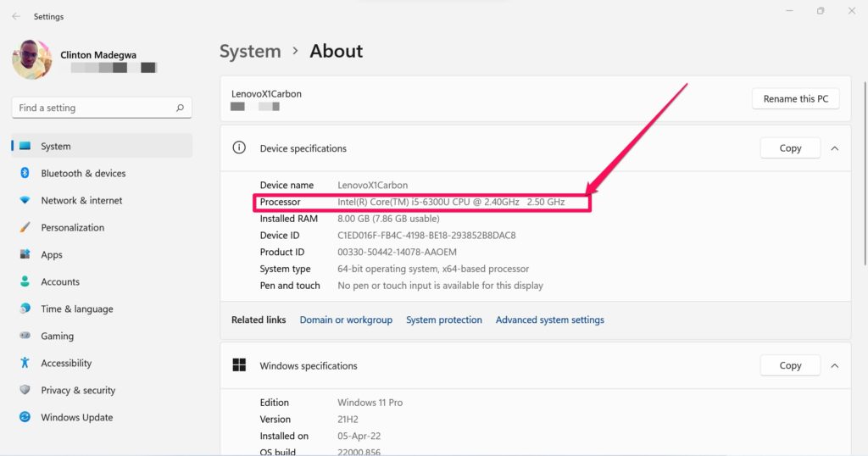The image size is (868, 456).
Task: Collapse the Device specifications section chevron
Action: coord(835,148)
